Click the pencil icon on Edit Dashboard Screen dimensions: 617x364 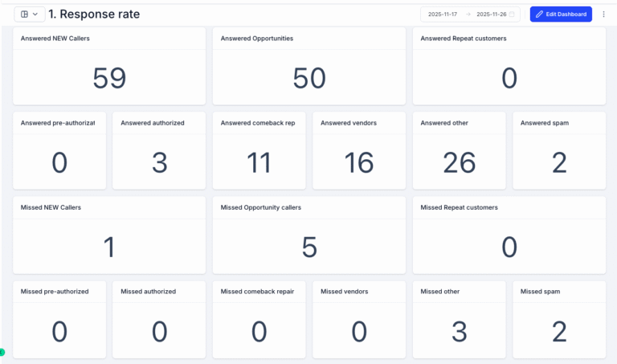[540, 14]
